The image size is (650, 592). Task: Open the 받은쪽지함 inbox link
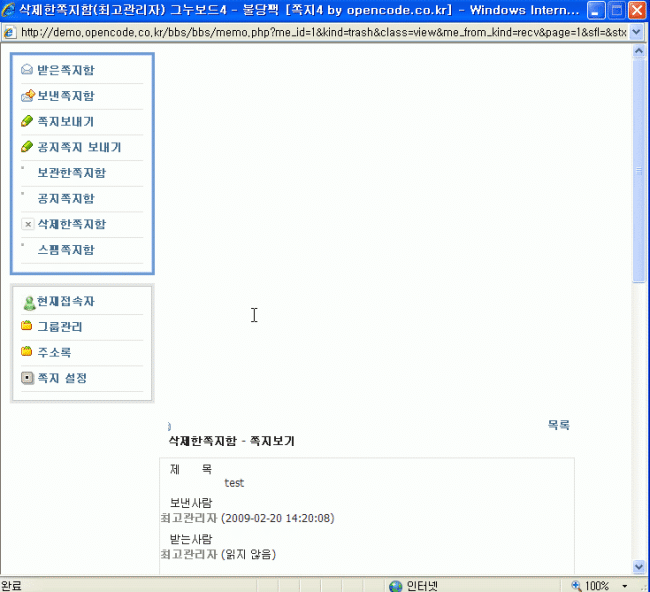pyautogui.click(x=66, y=70)
